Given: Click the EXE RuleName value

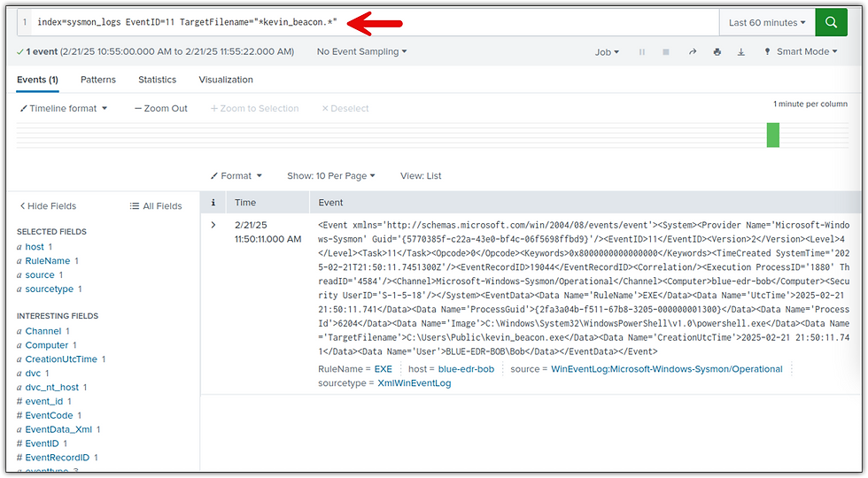Looking at the screenshot, I should [383, 369].
